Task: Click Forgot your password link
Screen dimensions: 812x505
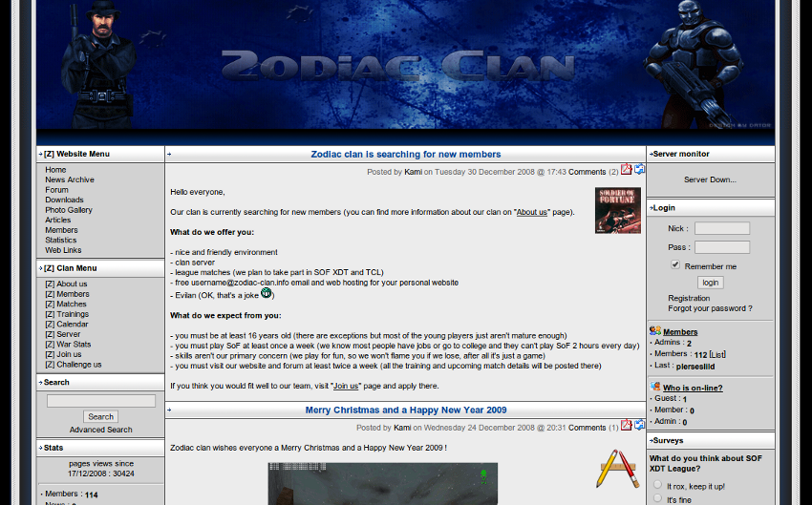Action: 710,309
